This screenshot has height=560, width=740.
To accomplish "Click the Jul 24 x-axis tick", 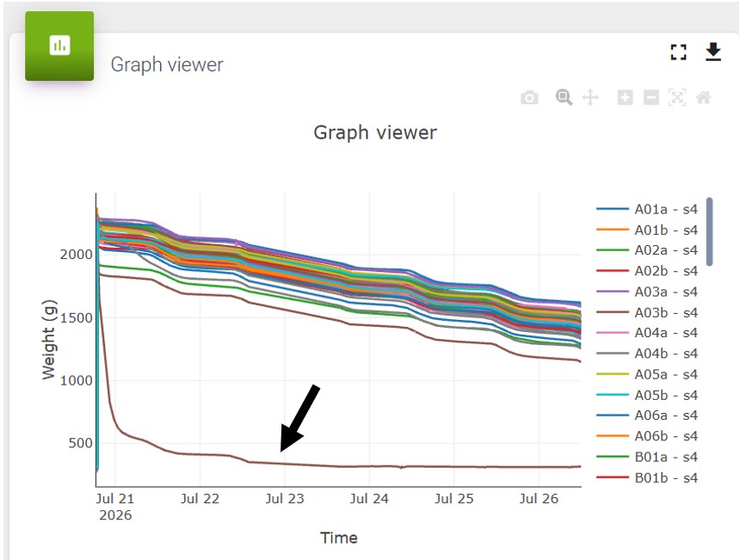I will click(x=369, y=499).
